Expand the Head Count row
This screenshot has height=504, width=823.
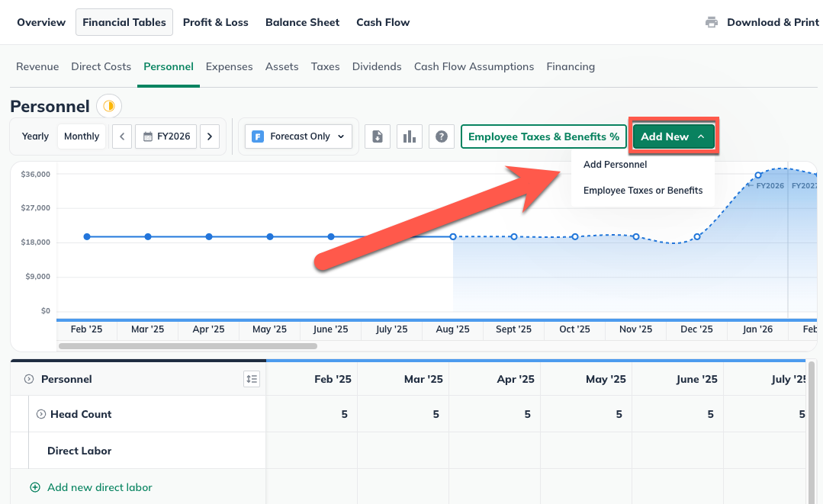tap(41, 414)
